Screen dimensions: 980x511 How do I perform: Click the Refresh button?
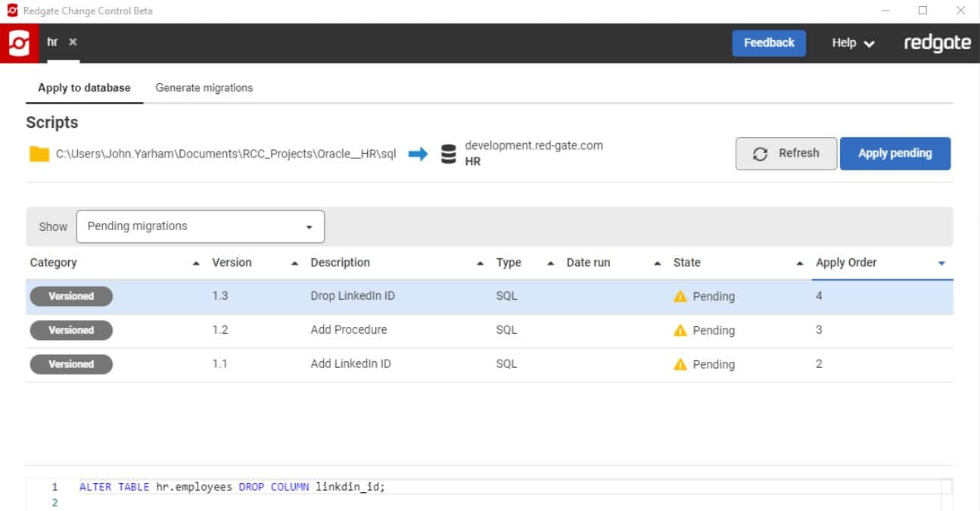pyautogui.click(x=786, y=154)
